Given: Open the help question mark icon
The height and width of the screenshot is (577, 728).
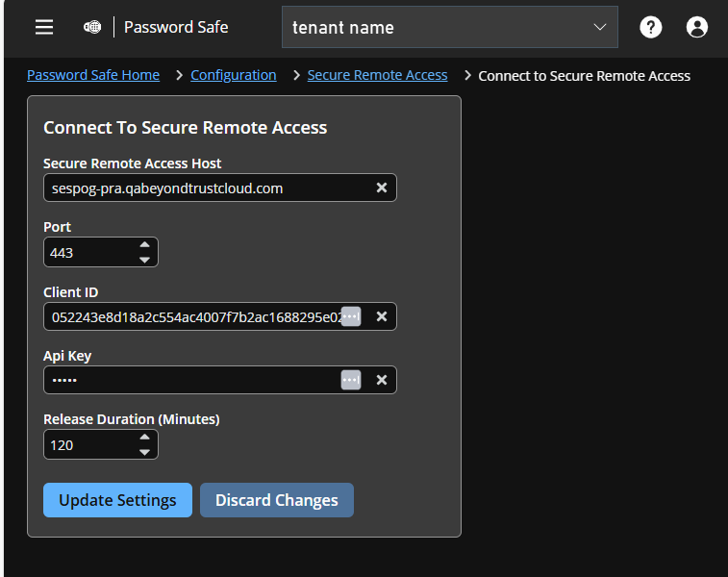Looking at the screenshot, I should point(650,27).
